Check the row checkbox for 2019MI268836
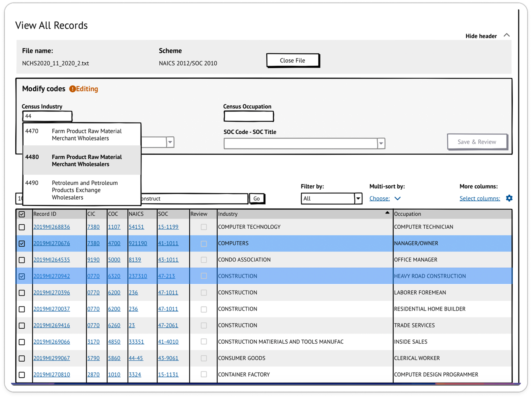This screenshot has height=398, width=532. 22,227
